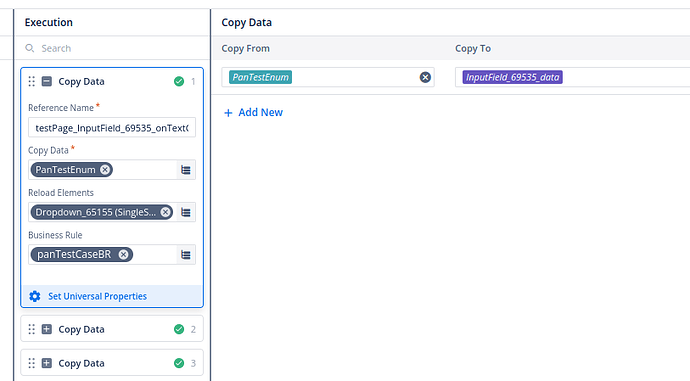Focus the Execution search field
Image resolution: width=690 pixels, height=381 pixels.
112,48
